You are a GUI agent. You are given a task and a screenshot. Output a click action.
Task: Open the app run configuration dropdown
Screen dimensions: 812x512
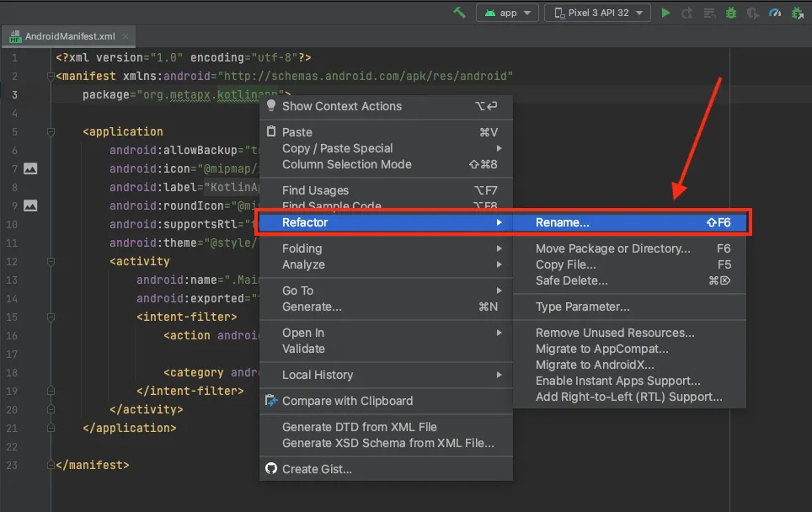click(x=507, y=13)
